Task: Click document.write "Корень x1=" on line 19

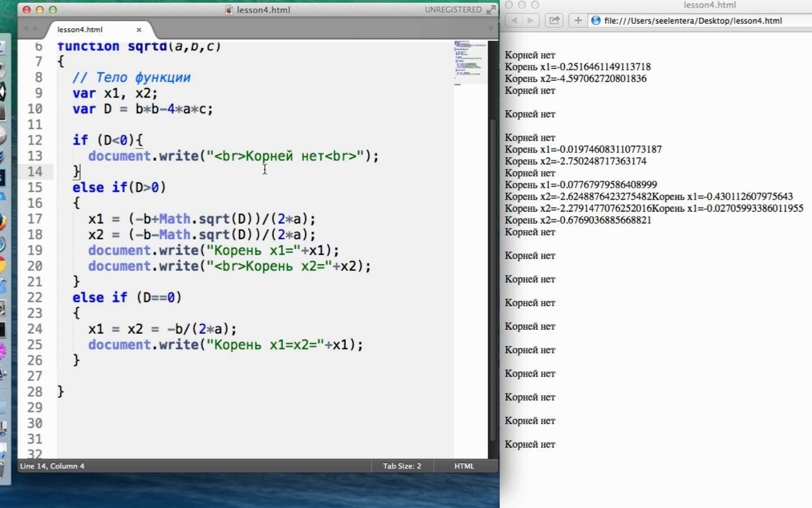Action: pyautogui.click(x=214, y=251)
